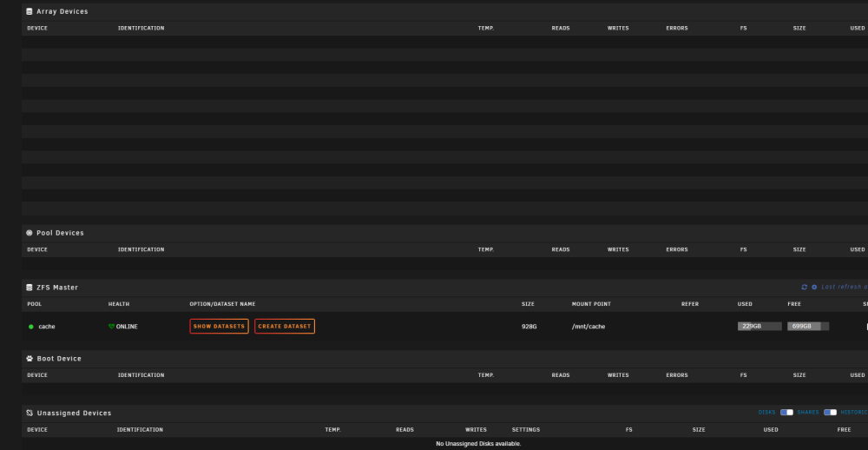Image resolution: width=868 pixels, height=450 pixels.
Task: Click the Boot Device paw icon
Action: coord(30,359)
